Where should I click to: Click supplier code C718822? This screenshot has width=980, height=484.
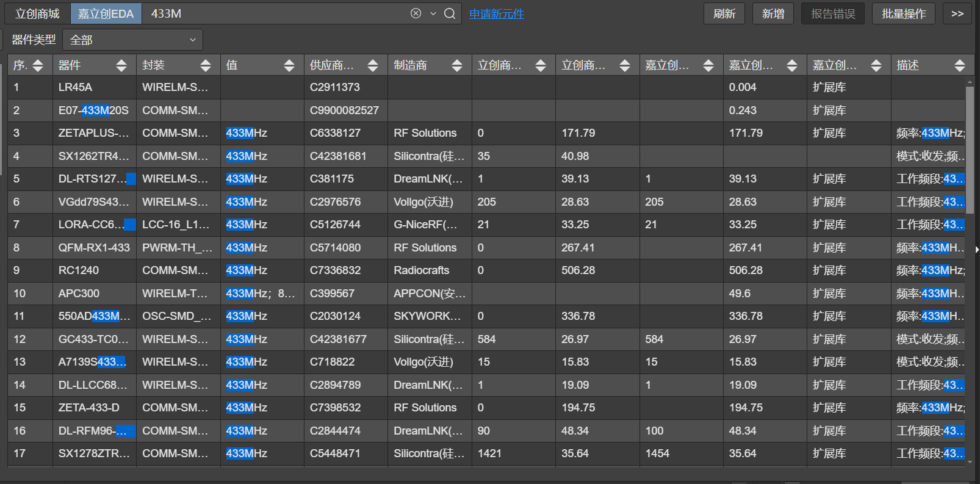coord(332,362)
